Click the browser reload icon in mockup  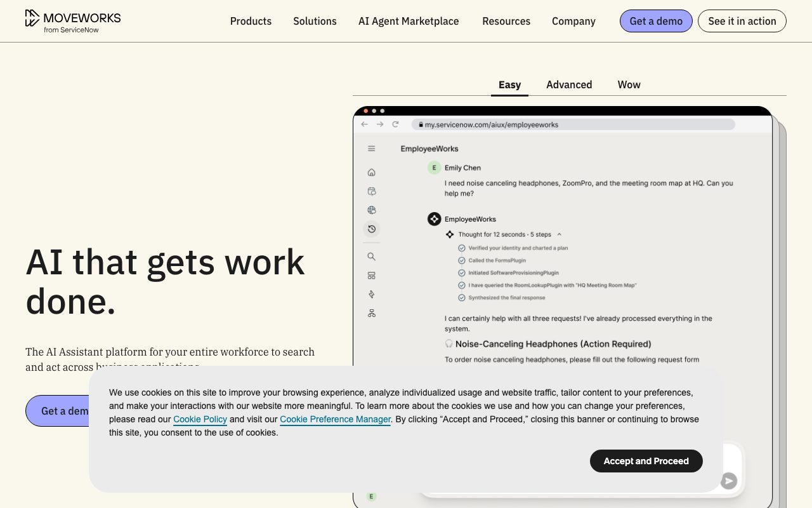[x=395, y=124]
